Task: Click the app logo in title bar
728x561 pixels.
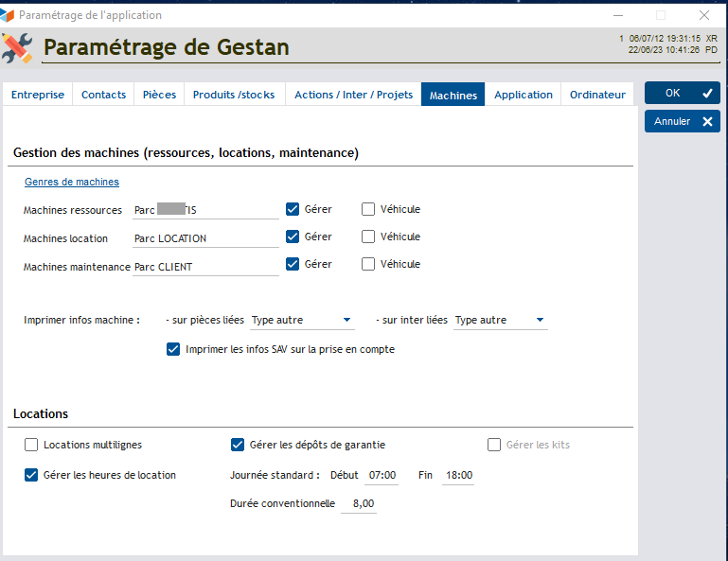Action: (9, 15)
